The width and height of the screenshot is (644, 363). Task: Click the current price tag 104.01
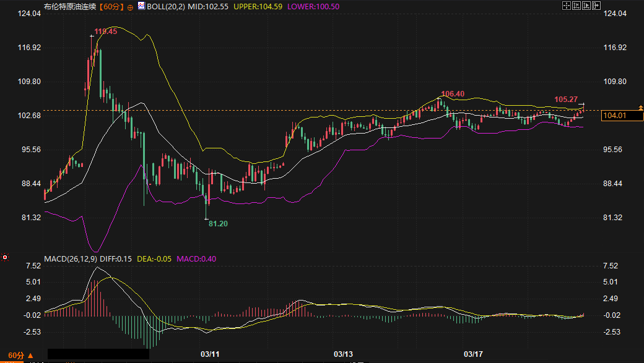(x=622, y=116)
